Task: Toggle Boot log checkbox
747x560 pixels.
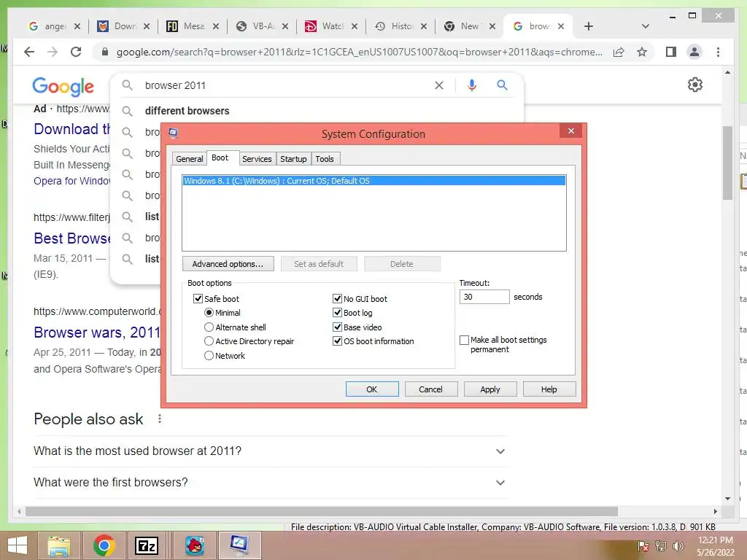Action: point(337,313)
